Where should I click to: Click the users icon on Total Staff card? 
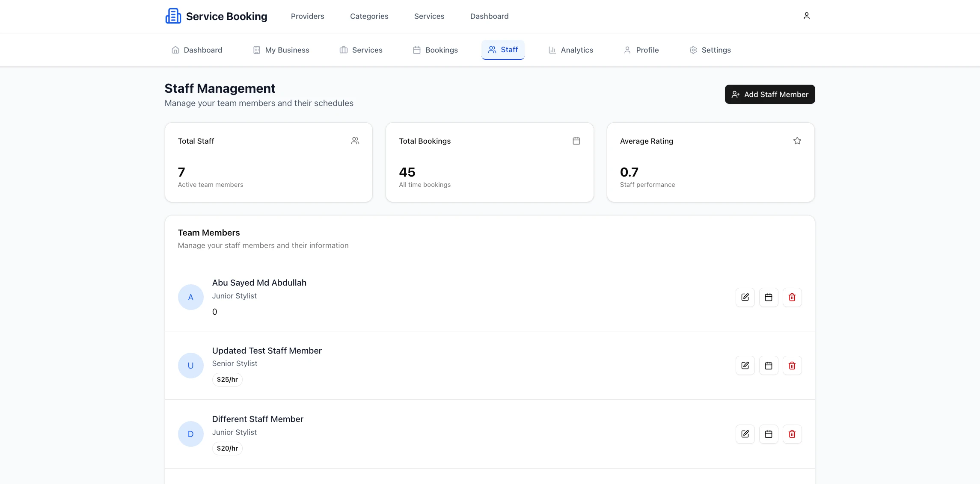click(355, 140)
